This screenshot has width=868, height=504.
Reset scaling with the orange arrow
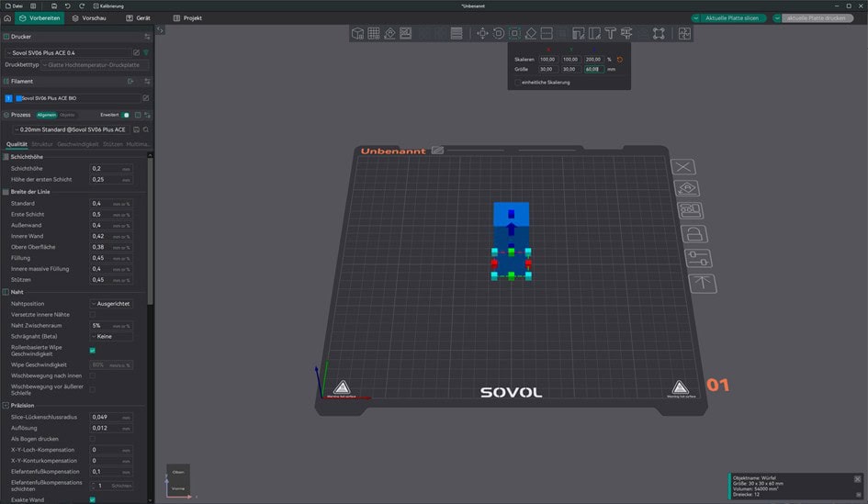[620, 60]
